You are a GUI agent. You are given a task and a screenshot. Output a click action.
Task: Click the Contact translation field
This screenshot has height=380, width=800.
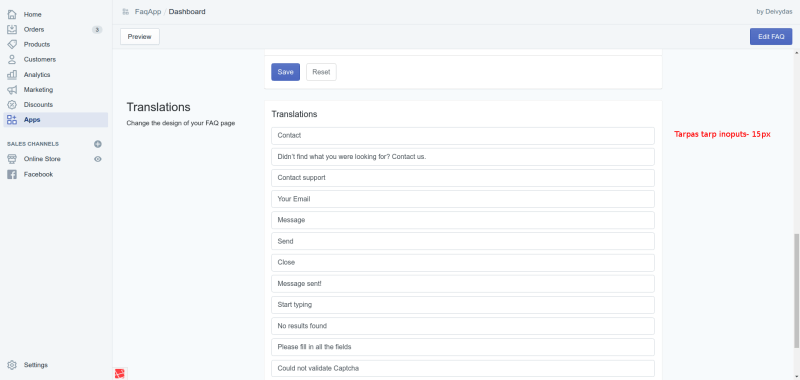tap(463, 136)
